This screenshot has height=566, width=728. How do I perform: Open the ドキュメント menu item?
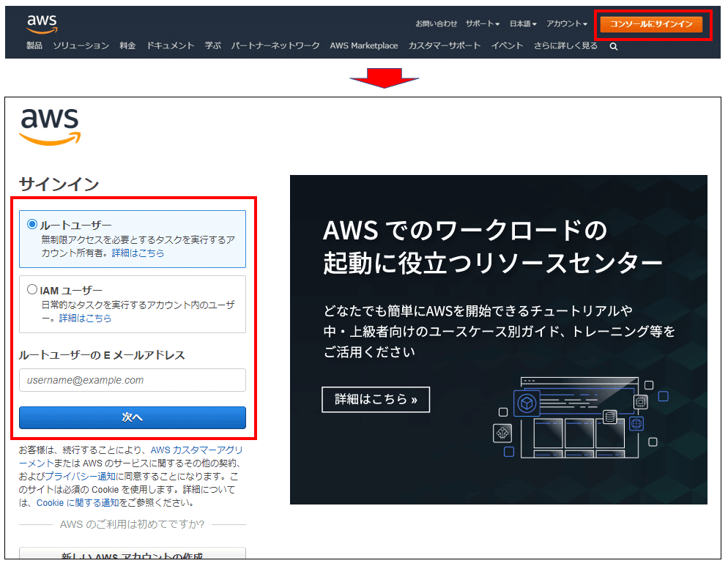(171, 45)
